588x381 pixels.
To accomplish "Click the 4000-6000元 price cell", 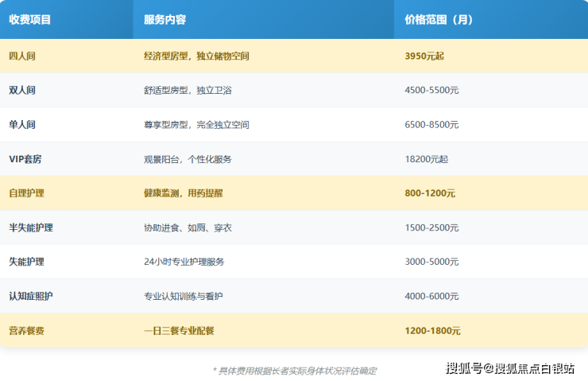I will 431,296.
